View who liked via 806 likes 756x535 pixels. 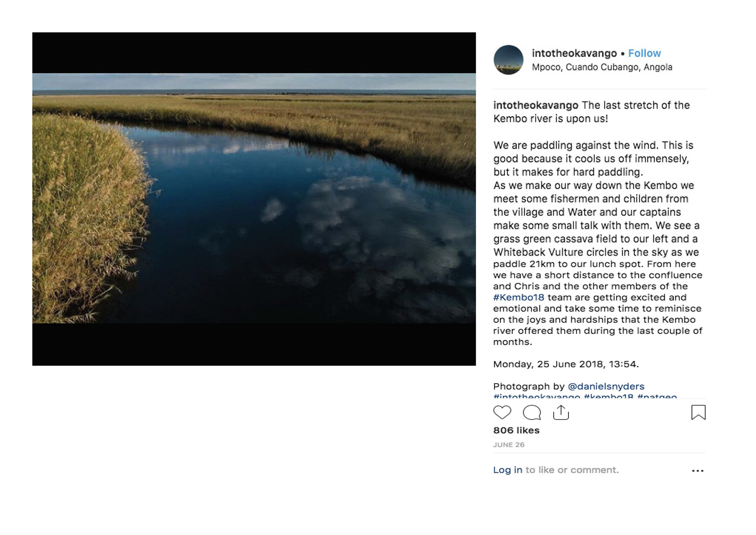coord(516,430)
